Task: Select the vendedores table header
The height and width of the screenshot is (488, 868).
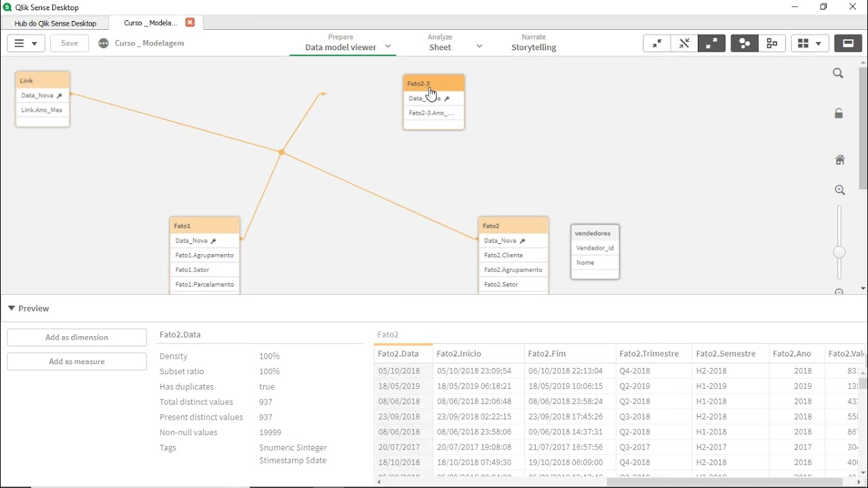Action: point(595,233)
